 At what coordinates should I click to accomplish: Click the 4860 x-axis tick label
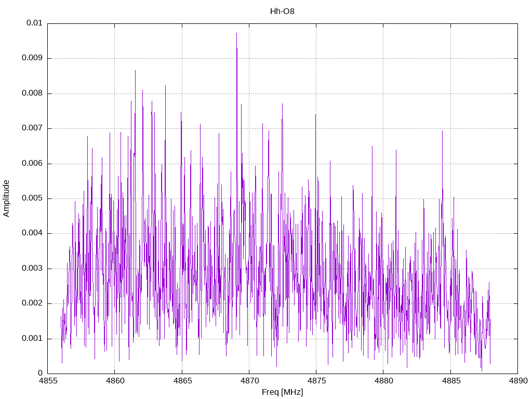[115, 381]
